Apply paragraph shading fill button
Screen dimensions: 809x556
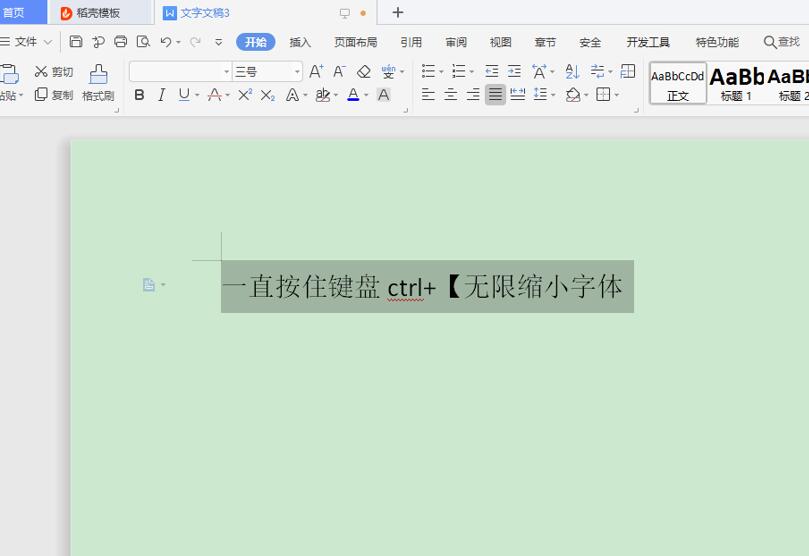tap(573, 95)
